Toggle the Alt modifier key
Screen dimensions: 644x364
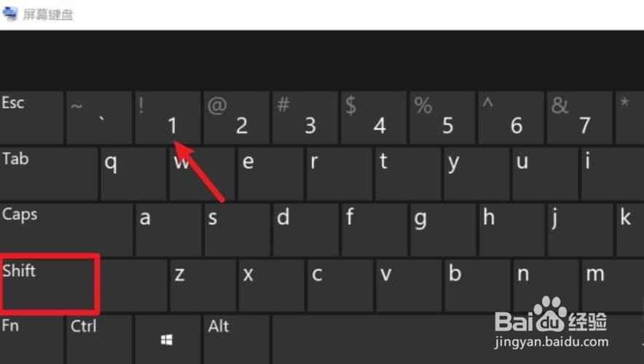pos(236,340)
